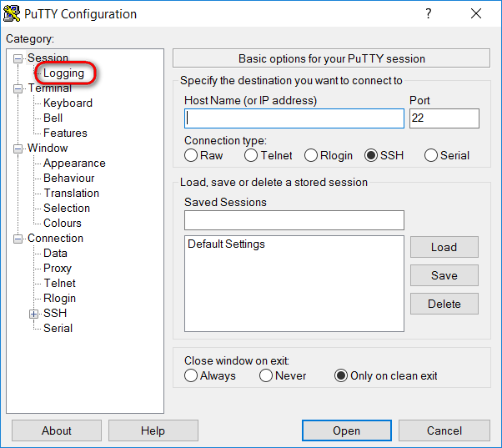The image size is (502, 448).
Task: Select the Serial connection type radio
Action: tap(431, 156)
